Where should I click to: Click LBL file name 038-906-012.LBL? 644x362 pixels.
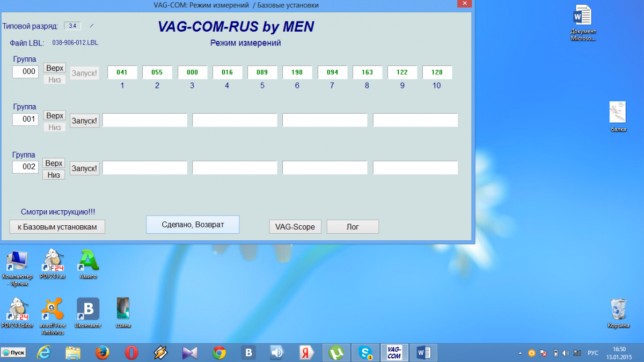[x=75, y=42]
